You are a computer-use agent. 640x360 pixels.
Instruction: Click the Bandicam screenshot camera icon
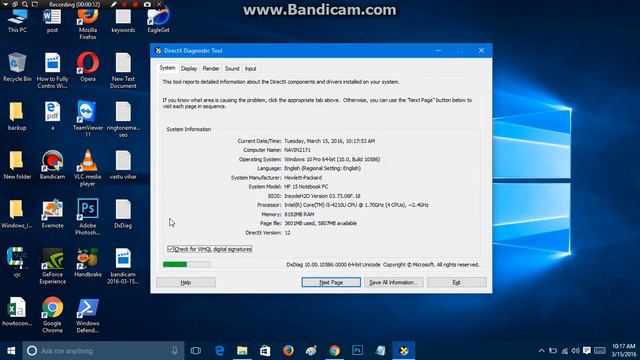pyautogui.click(x=147, y=4)
